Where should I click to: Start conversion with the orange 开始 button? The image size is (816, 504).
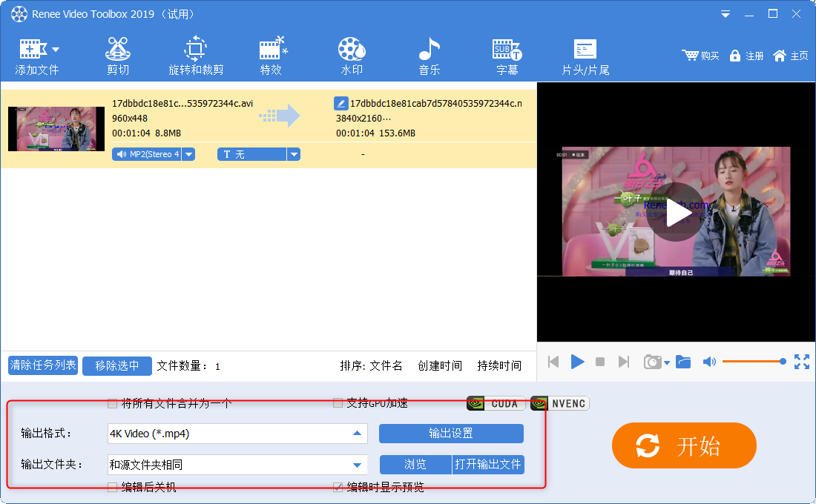(x=684, y=445)
